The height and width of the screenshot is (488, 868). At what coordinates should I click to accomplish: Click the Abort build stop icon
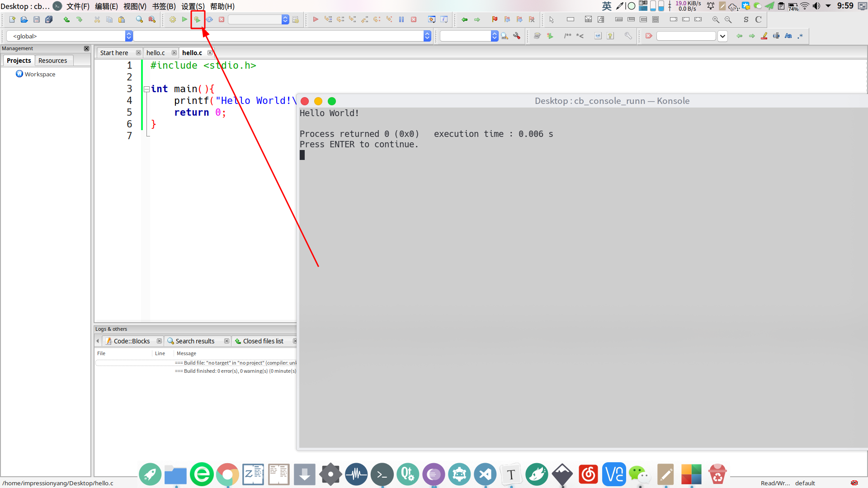(221, 20)
